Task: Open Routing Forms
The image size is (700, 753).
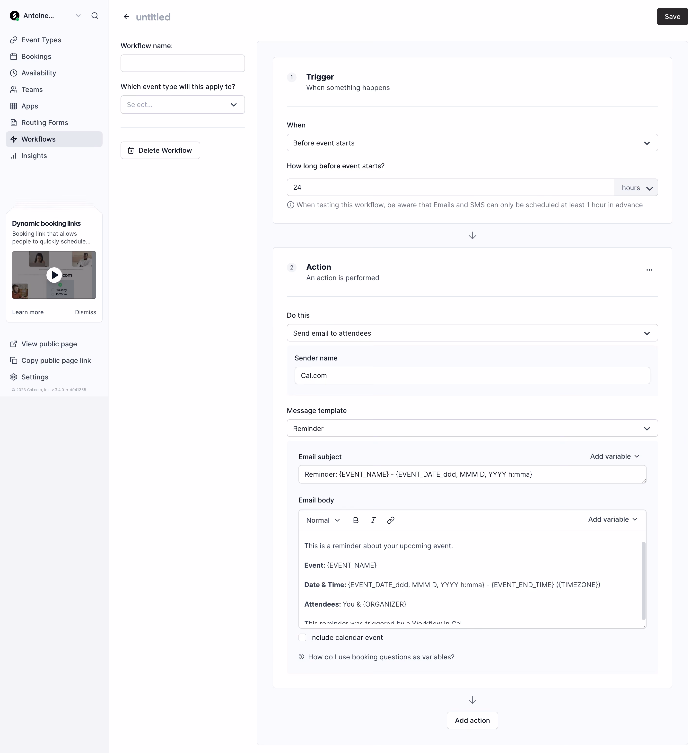Action: click(54, 123)
